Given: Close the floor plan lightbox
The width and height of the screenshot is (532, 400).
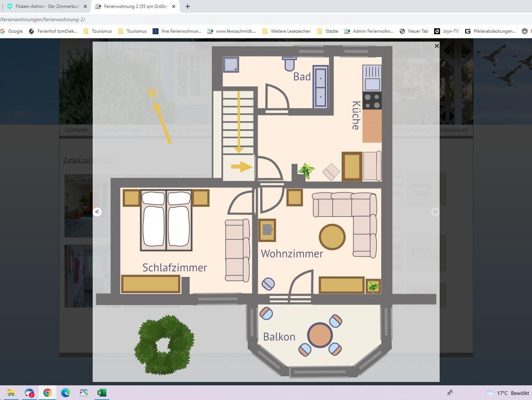Looking at the screenshot, I should point(436,46).
